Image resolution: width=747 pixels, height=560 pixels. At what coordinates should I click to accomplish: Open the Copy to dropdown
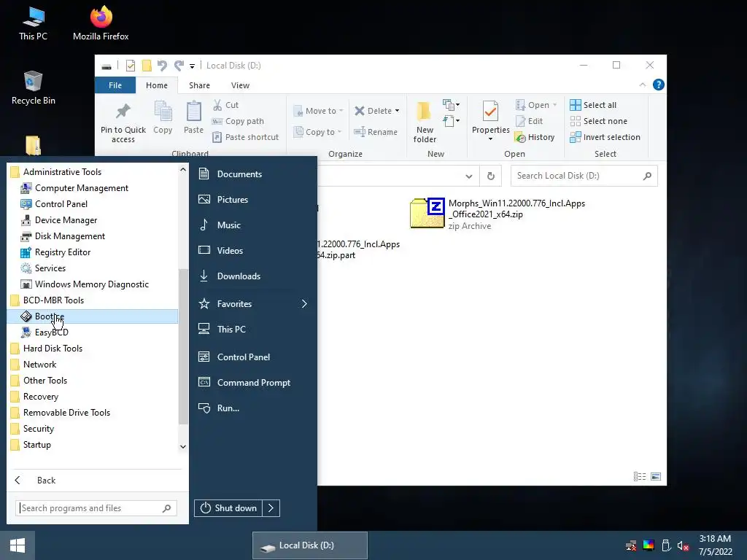click(317, 132)
